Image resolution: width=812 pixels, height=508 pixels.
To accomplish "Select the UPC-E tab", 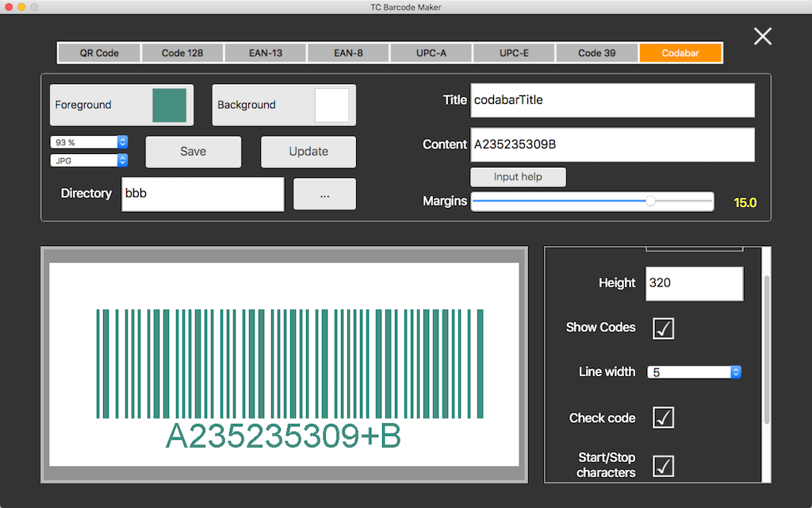I will [514, 53].
